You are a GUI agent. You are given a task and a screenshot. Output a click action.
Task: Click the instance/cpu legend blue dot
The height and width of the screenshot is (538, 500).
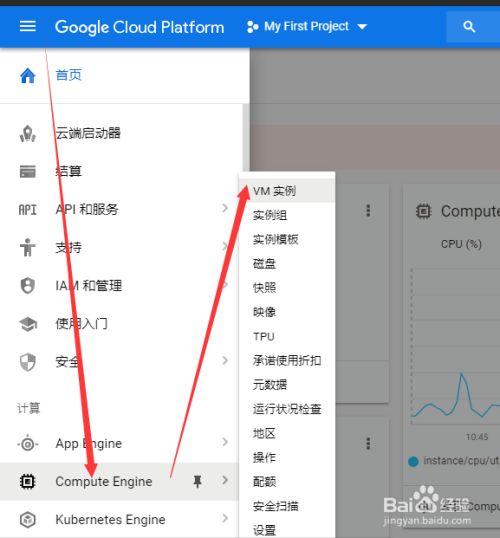click(x=414, y=461)
